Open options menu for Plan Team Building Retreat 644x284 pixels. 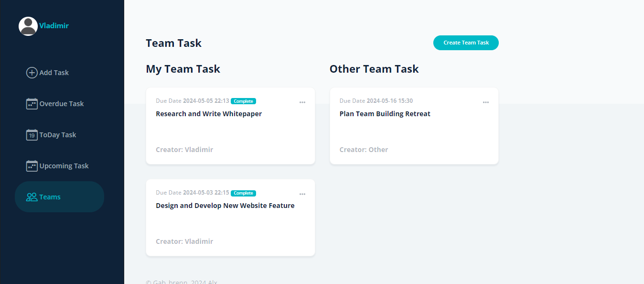tap(485, 102)
